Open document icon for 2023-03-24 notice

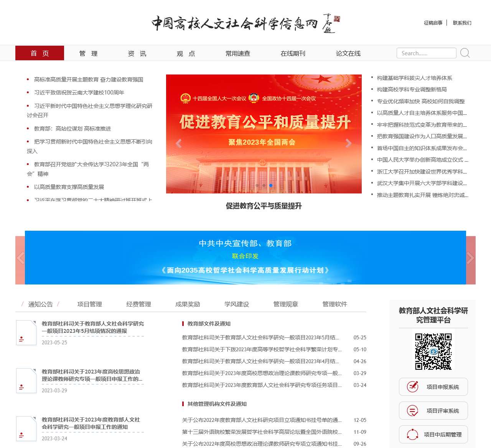point(26,429)
